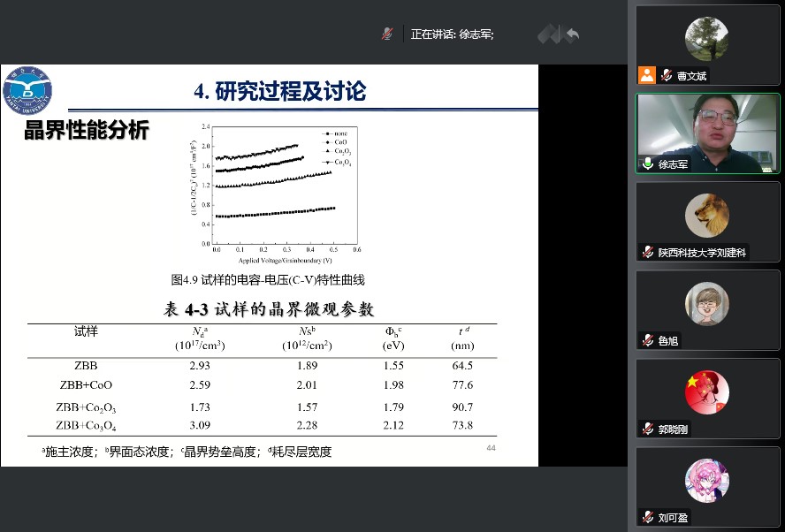Click muted mic icon beside 陕西科技大学刘建科

click(648, 252)
